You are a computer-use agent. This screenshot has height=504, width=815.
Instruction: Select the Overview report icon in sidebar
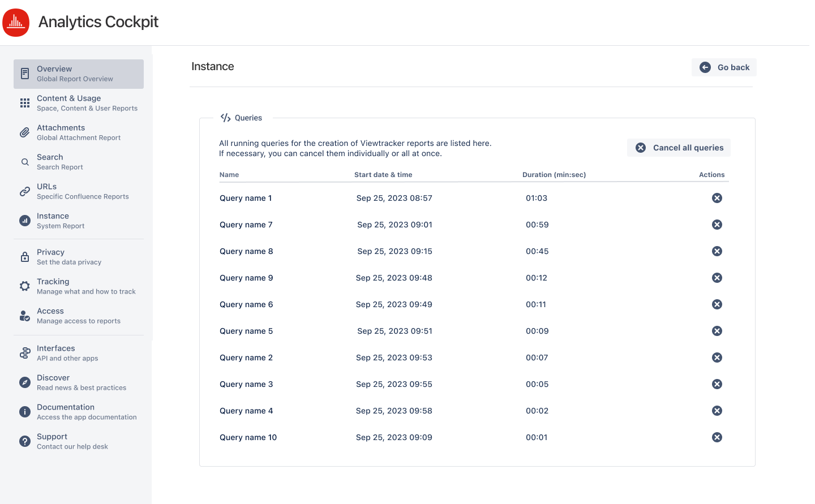[24, 72]
